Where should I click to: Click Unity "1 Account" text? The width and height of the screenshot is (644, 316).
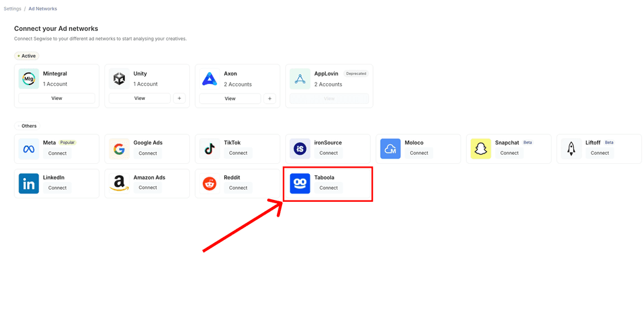point(146,84)
